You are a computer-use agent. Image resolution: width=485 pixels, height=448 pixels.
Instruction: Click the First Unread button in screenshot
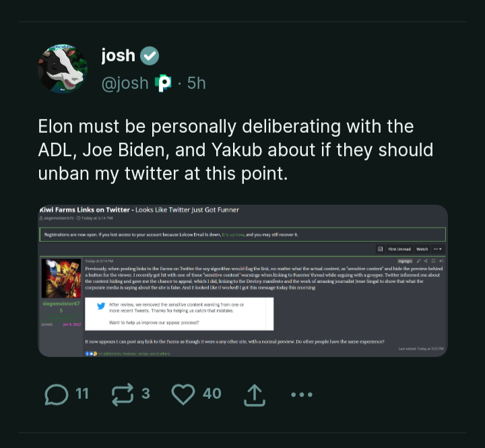click(x=400, y=249)
